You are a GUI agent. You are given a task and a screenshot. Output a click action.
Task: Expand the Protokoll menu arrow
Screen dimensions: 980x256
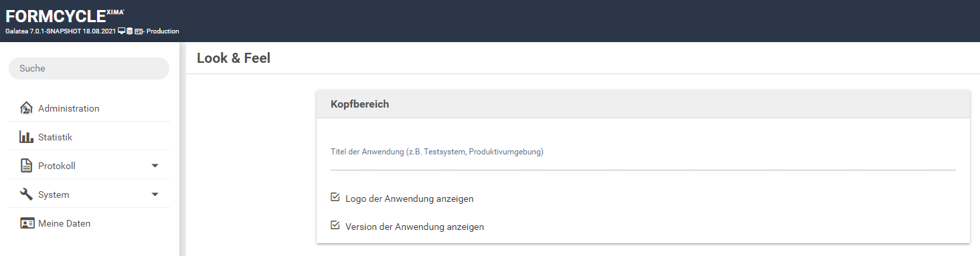(x=155, y=166)
